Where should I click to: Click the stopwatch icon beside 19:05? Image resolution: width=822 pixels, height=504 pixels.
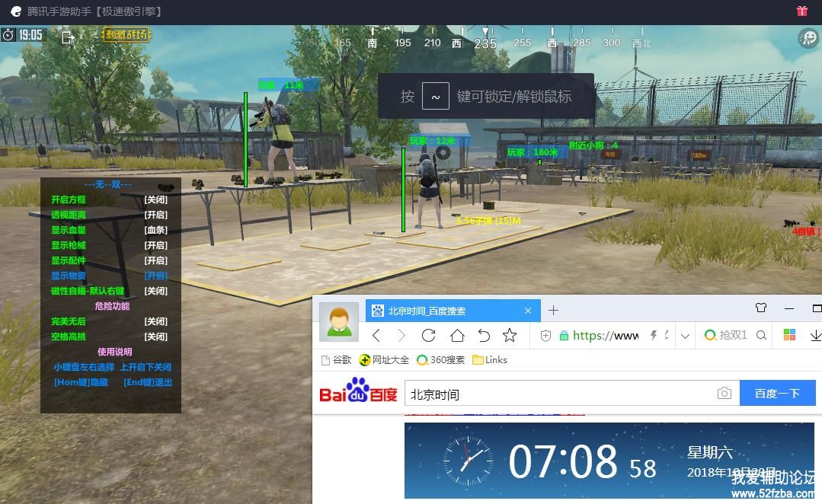pos(8,35)
